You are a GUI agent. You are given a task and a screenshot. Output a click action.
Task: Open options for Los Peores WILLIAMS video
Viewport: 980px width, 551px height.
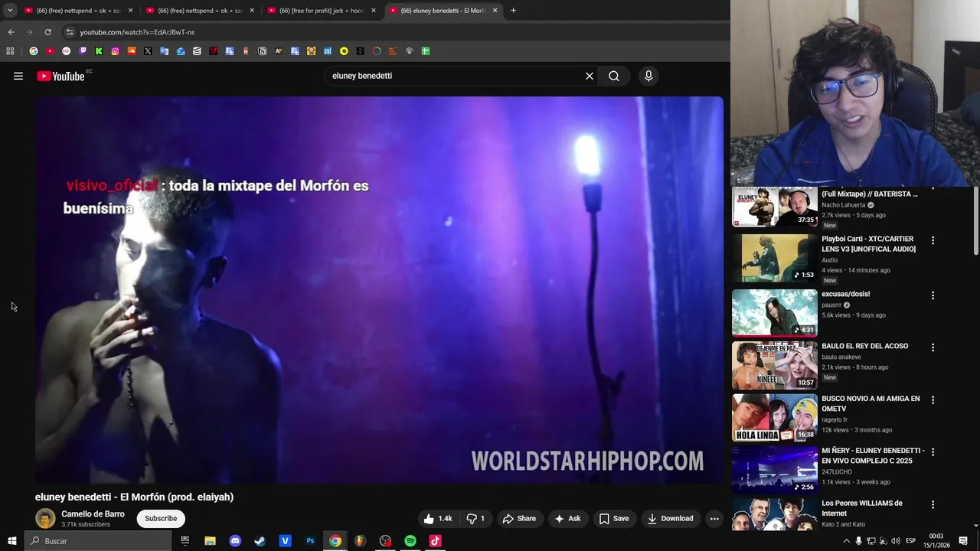933,504
